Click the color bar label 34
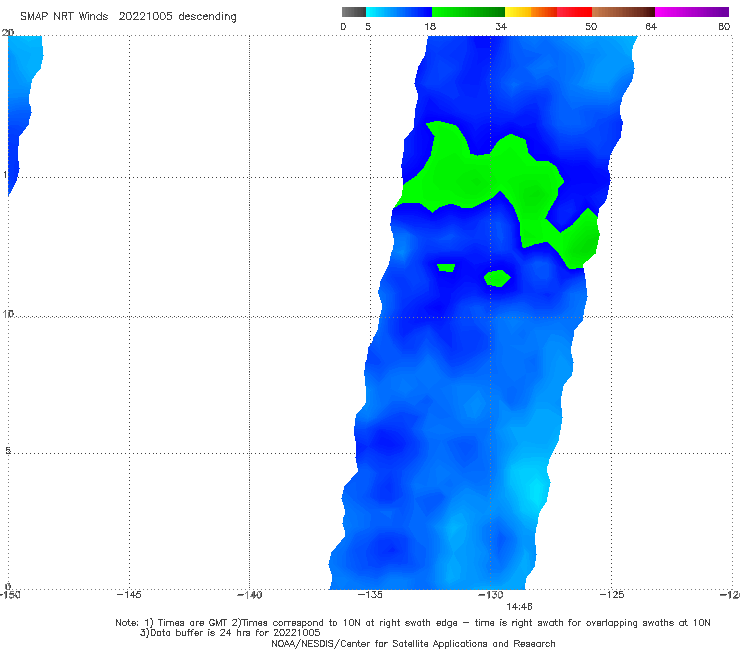This screenshot has width=740, height=650. (x=501, y=26)
